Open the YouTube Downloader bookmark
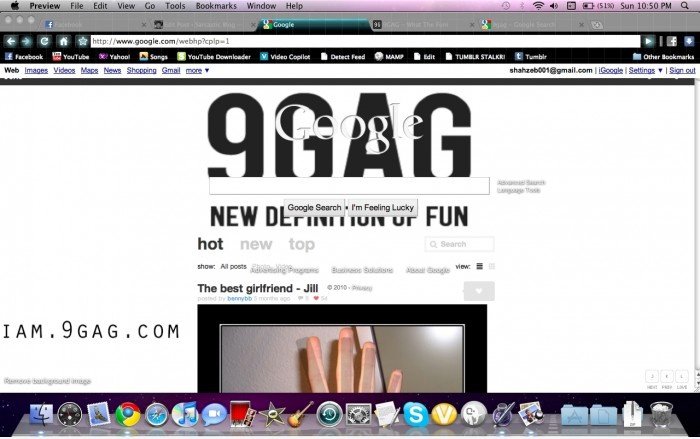Screen dimensions: 700x439 point(214,57)
